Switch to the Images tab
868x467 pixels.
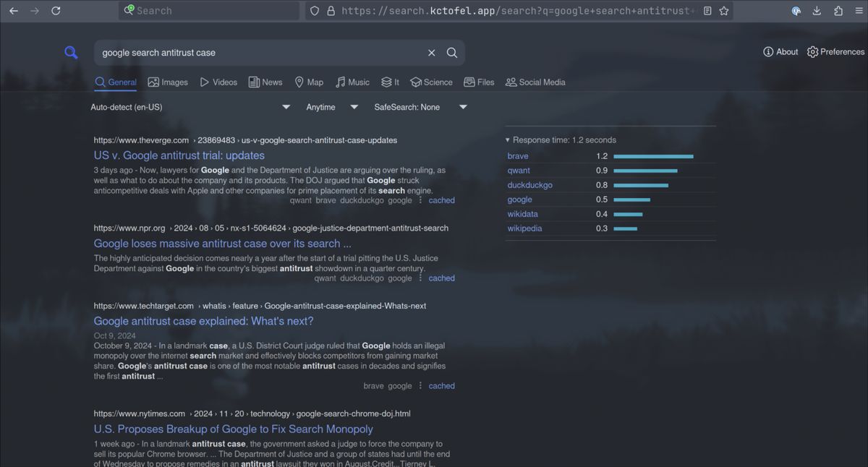click(x=168, y=82)
